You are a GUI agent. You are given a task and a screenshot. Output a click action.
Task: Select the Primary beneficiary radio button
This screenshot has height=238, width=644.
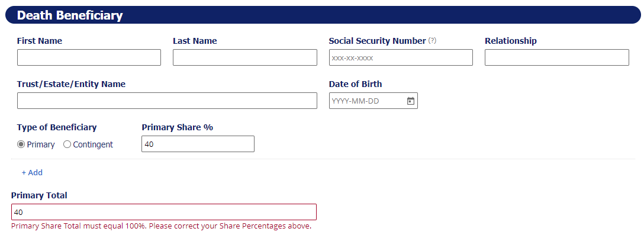[21, 144]
